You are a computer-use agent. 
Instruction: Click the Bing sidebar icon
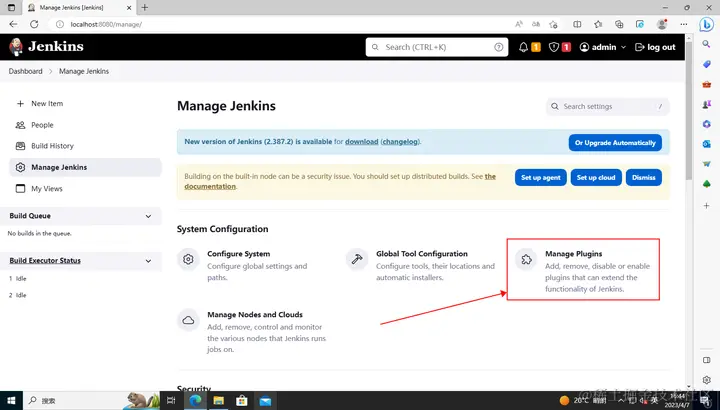[707, 24]
